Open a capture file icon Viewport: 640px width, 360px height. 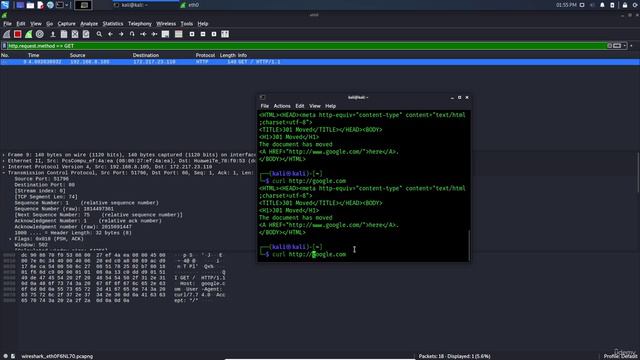click(53, 34)
